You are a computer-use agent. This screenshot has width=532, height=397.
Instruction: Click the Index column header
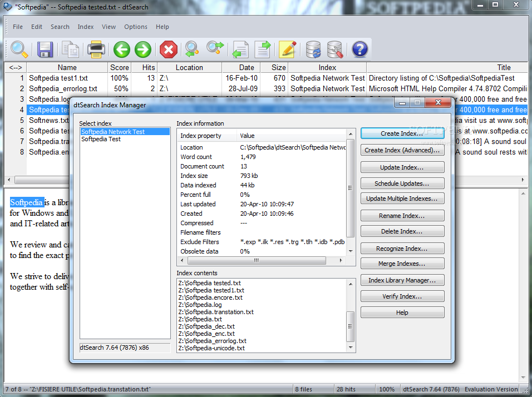(327, 67)
